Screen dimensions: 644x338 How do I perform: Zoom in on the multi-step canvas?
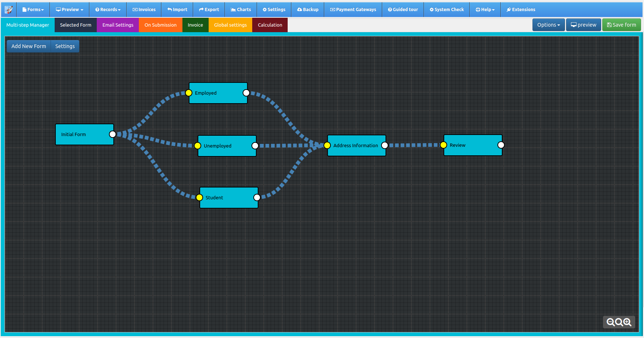click(x=627, y=322)
